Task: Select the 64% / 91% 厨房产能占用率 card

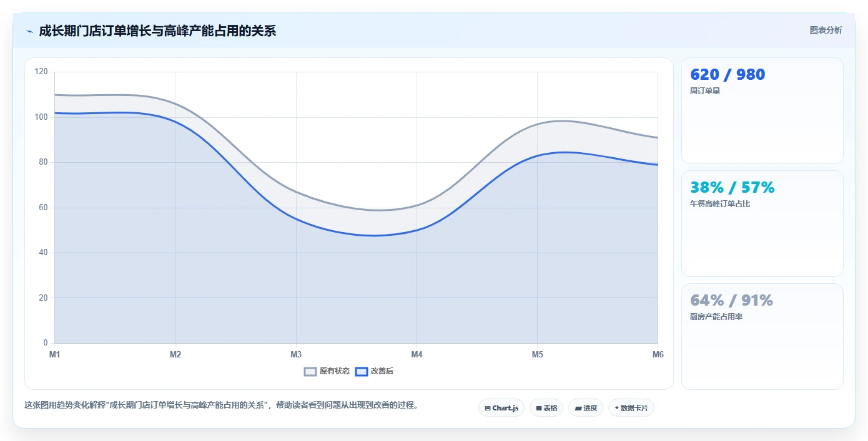Action: pyautogui.click(x=762, y=336)
